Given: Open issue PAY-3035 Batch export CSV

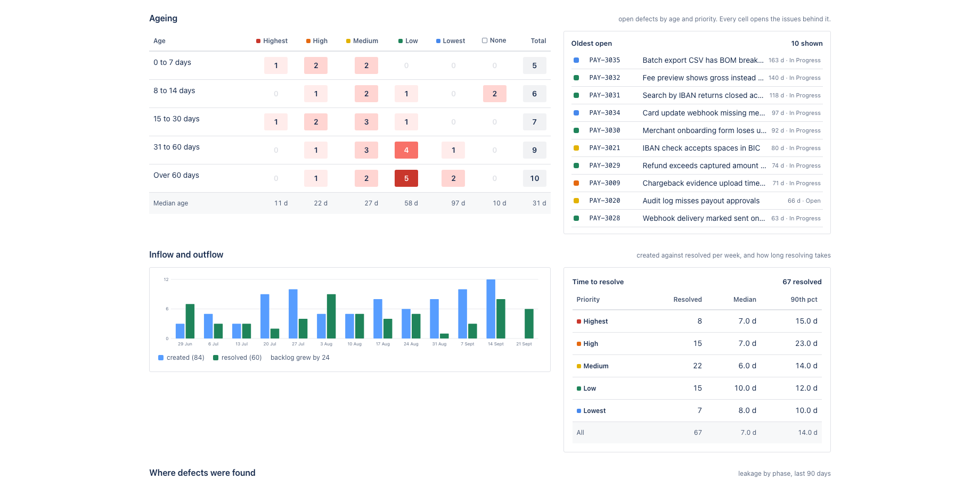Looking at the screenshot, I should pos(697,60).
